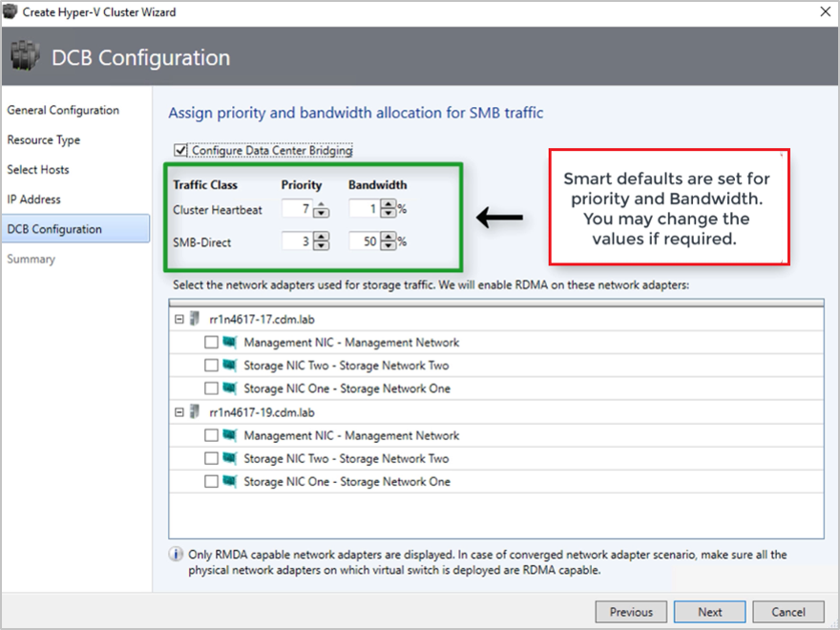Click the Next button
Viewport: 840px width, 630px height.
709,612
